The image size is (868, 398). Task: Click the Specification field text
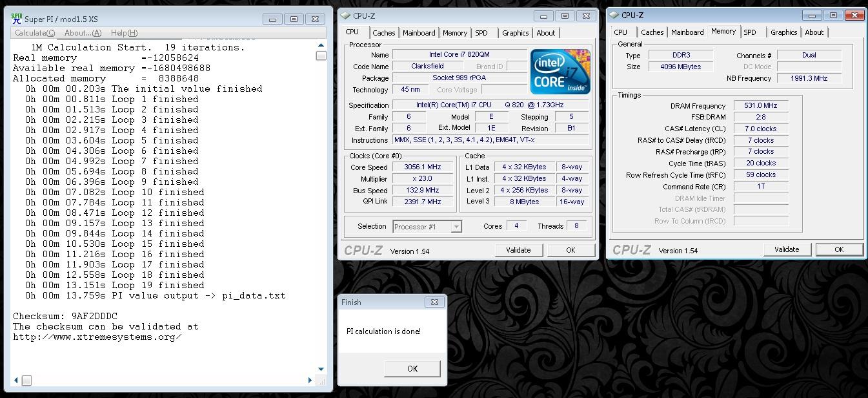490,105
